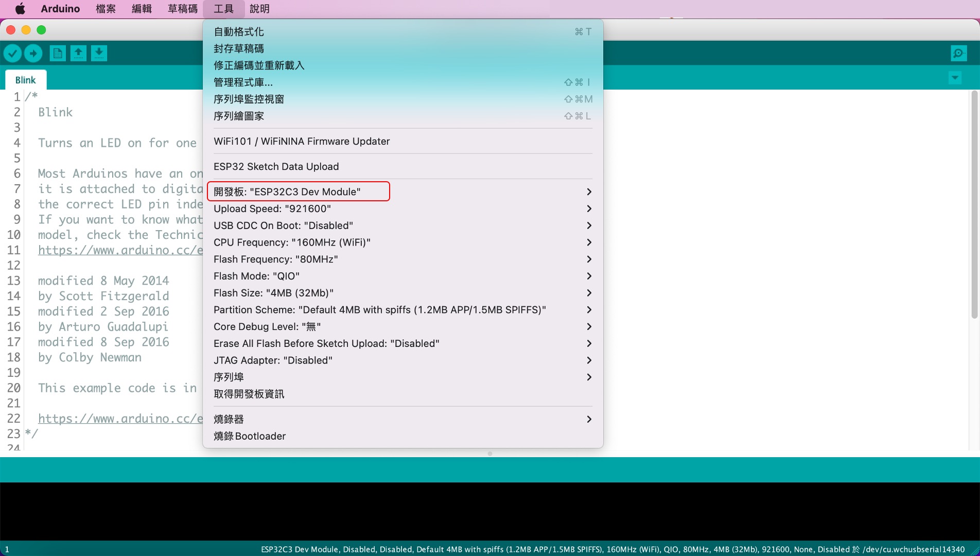Click status bar board info text
The width and height of the screenshot is (980, 556).
612,549
